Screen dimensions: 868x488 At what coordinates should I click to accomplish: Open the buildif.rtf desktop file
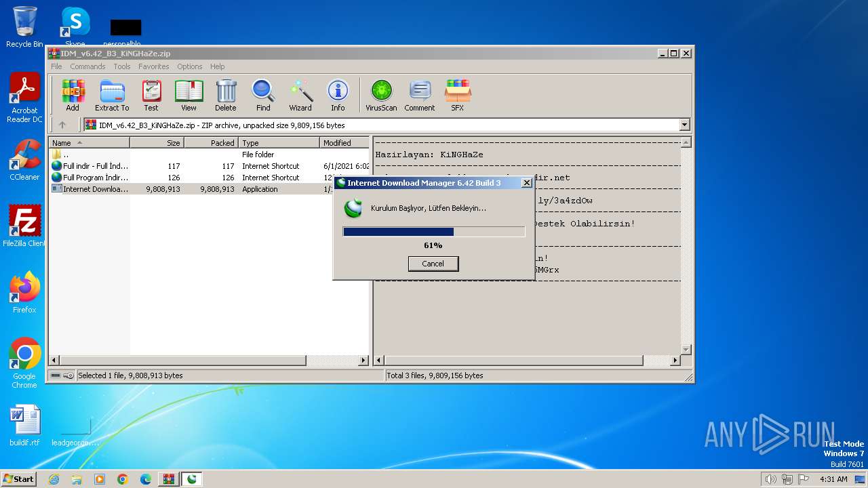point(24,426)
